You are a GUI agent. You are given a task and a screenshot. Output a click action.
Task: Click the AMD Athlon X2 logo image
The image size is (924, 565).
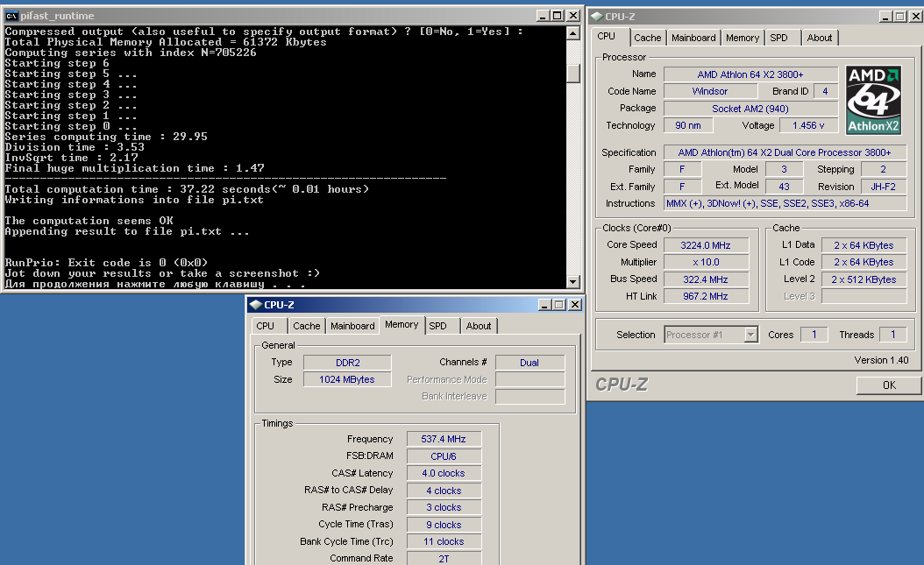click(x=873, y=100)
